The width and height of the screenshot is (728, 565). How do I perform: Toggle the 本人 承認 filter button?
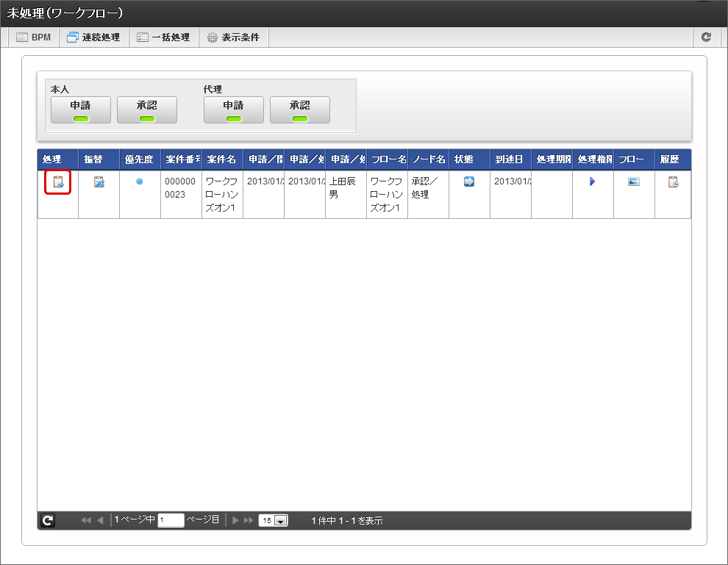pyautogui.click(x=147, y=109)
